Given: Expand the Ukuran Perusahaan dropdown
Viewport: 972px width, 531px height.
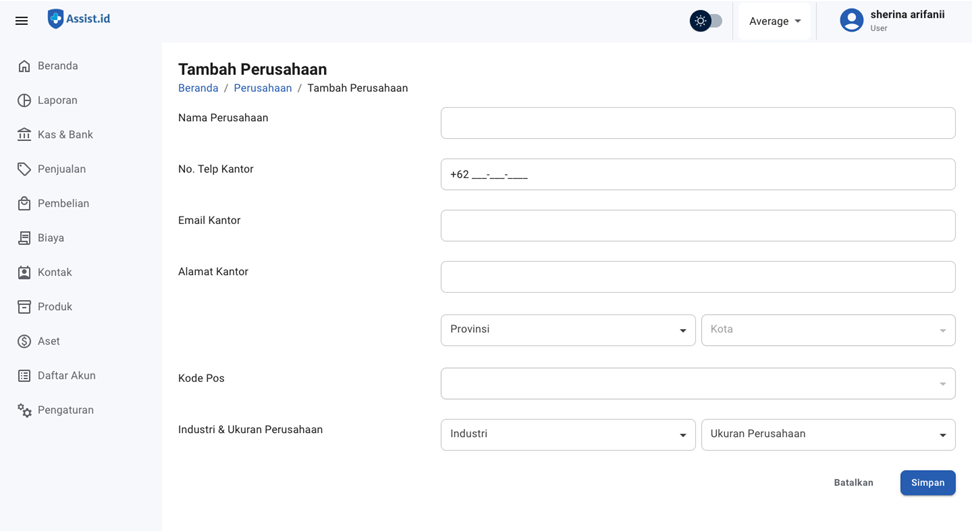Looking at the screenshot, I should tap(828, 435).
